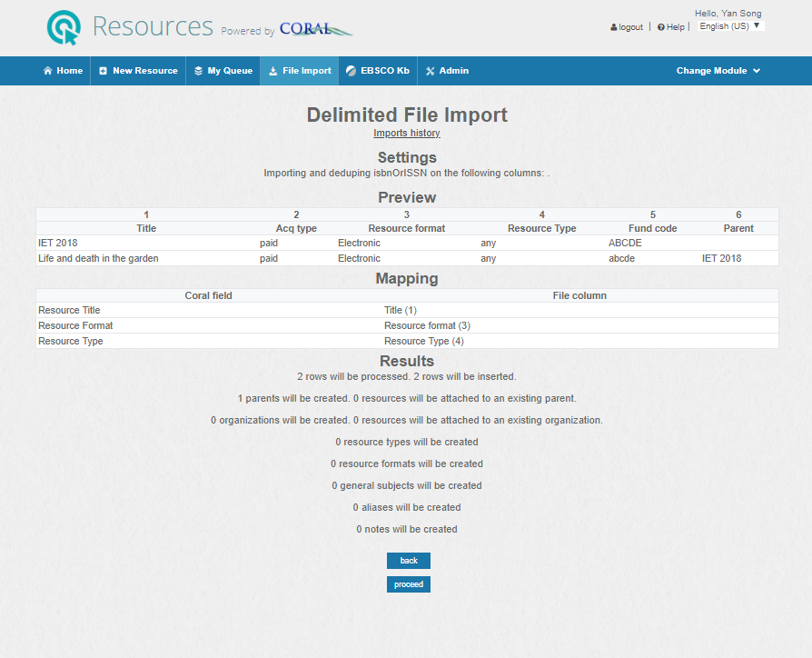Click the Resources module logo icon
The height and width of the screenshot is (658, 812).
click(x=64, y=27)
